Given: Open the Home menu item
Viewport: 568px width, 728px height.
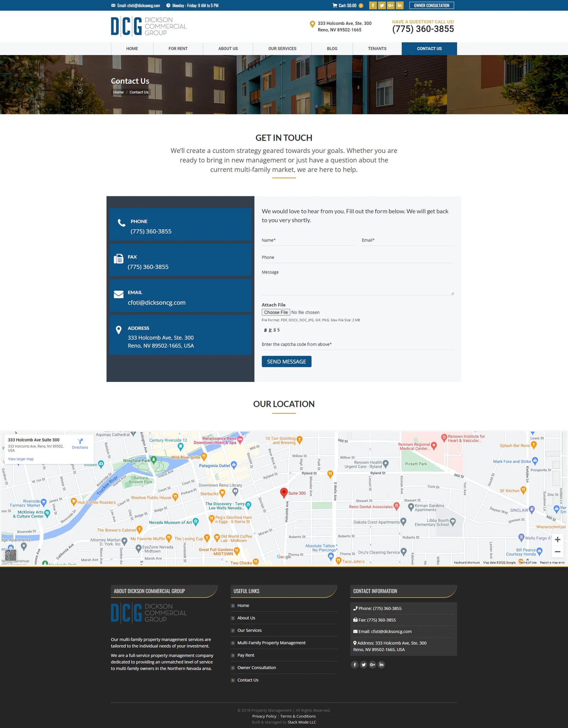Looking at the screenshot, I should pyautogui.click(x=132, y=49).
